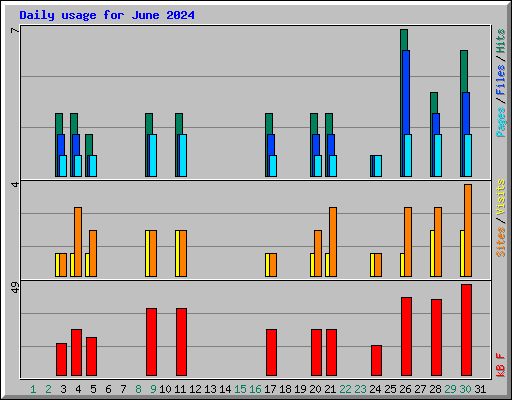Screen dimensions: 512x400
Task: Select green day label 8
Action: [x=138, y=389]
